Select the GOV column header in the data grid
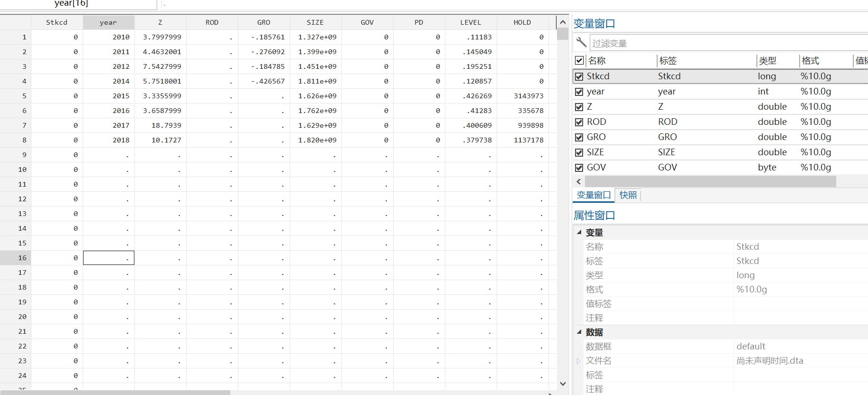Viewport: 868px width, 395px height. pyautogui.click(x=368, y=22)
